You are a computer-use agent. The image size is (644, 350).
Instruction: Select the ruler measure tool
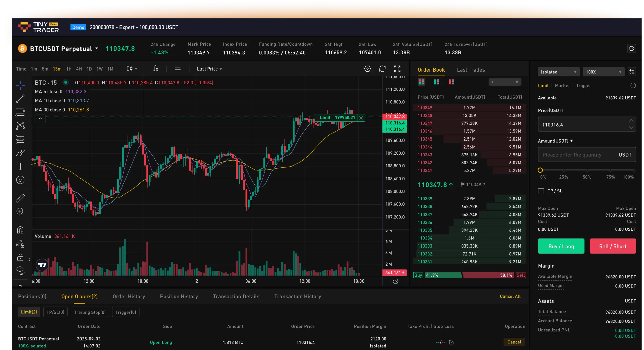(20, 198)
